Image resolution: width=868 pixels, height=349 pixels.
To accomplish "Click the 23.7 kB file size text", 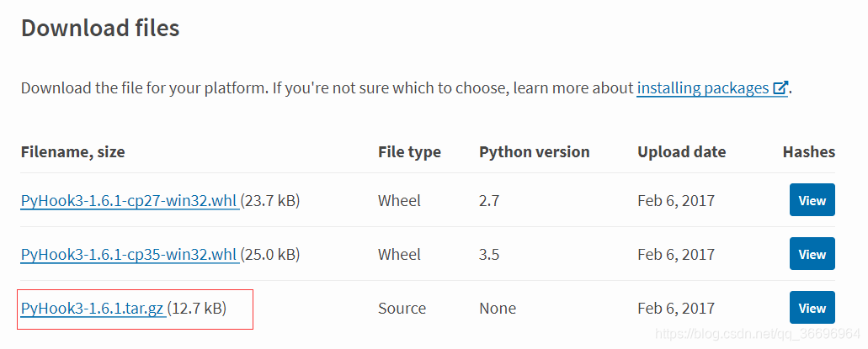I will pos(270,200).
